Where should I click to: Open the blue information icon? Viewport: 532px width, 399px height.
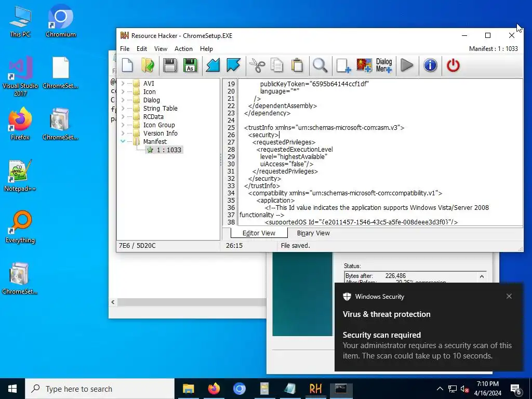430,65
